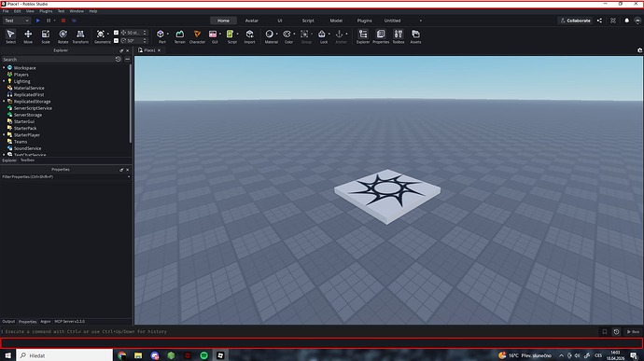Switch to the Avatar ribbon tab
This screenshot has width=644, height=361.
252,21
